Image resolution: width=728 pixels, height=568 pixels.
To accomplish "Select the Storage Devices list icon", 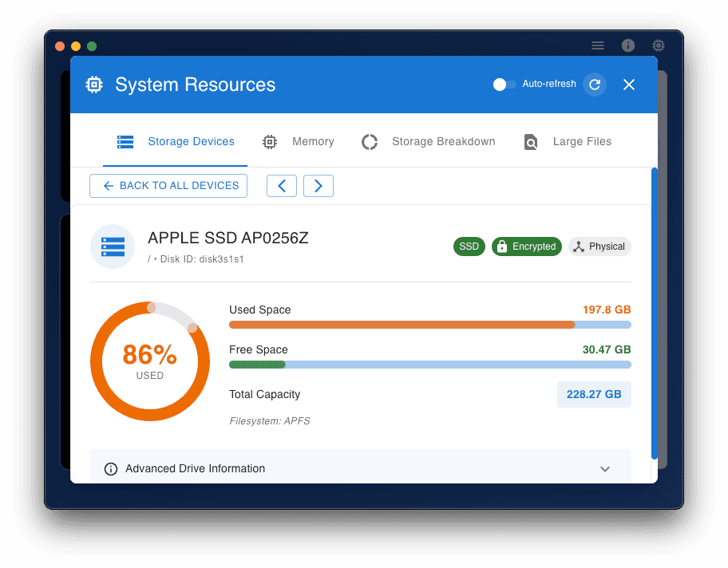I will tap(125, 141).
